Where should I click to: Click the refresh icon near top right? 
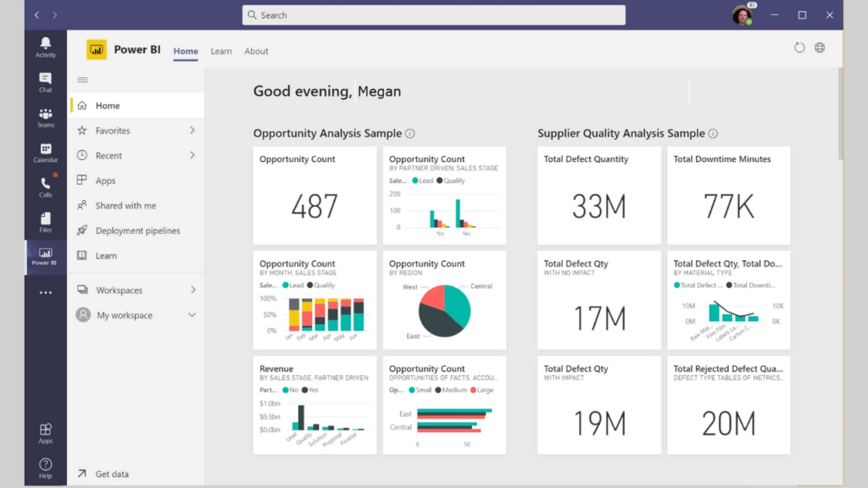[799, 47]
